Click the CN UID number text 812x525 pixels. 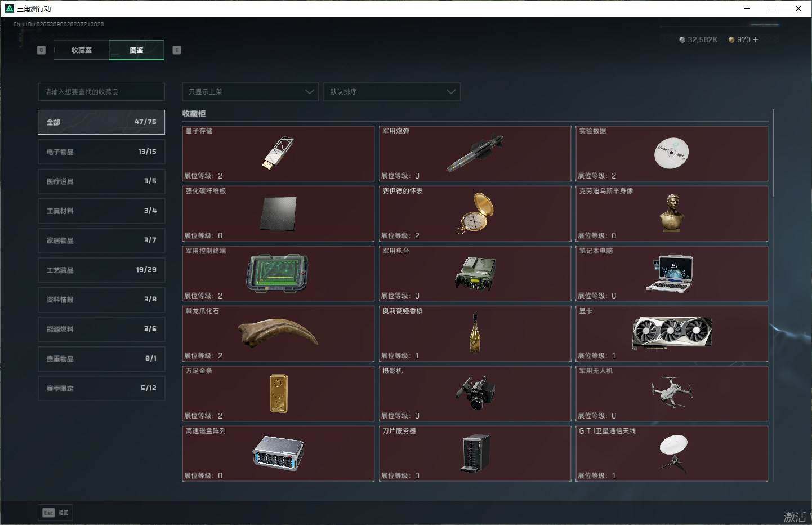[59, 24]
